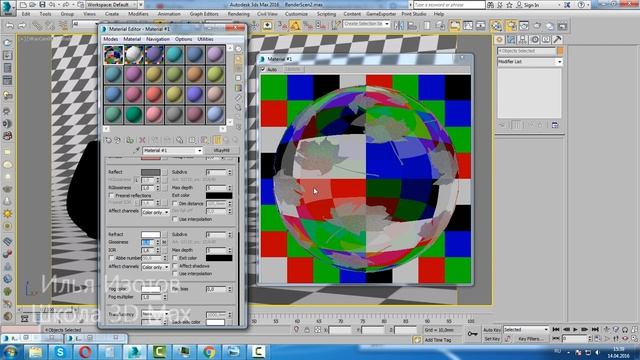Open the Material #1 name dropdown

tap(200, 151)
